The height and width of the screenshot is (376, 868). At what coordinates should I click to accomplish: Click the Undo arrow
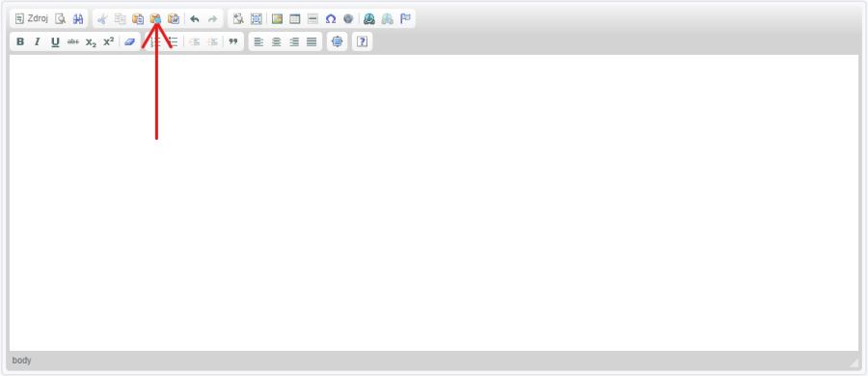[x=194, y=19]
